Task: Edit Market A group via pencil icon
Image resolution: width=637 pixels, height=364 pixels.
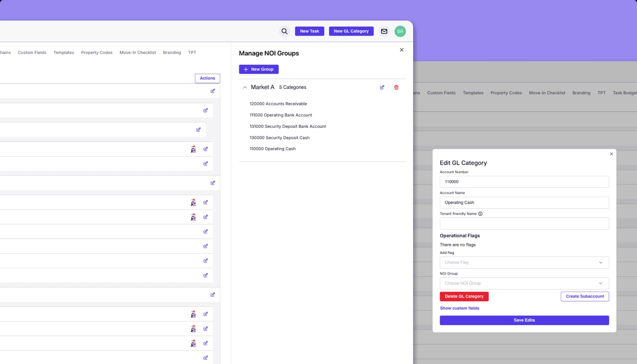Action: [x=382, y=87]
